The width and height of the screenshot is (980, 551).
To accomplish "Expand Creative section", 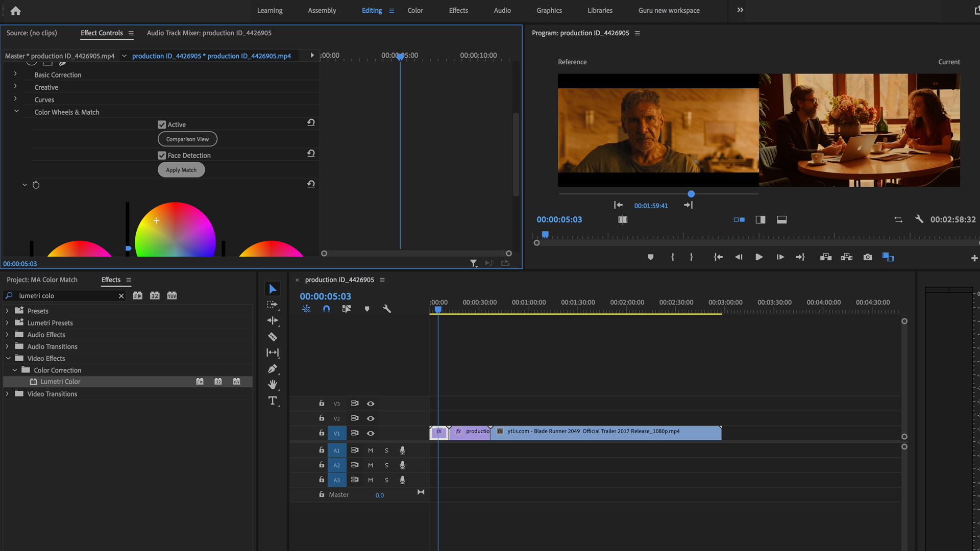I will click(x=15, y=87).
